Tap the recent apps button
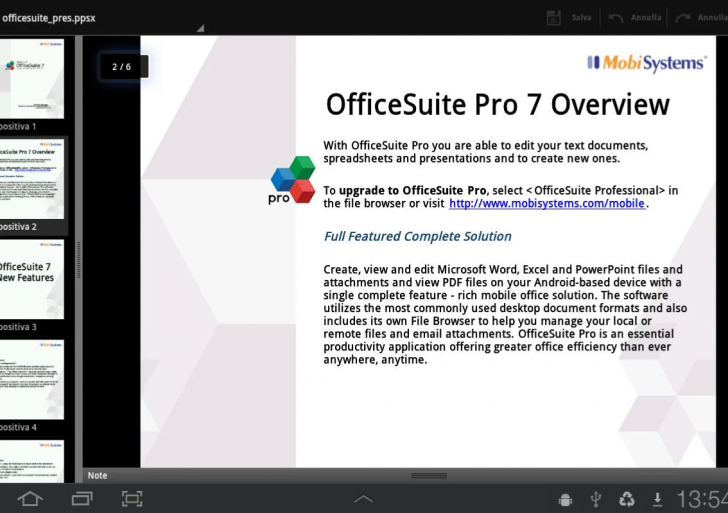This screenshot has width=728, height=513. [x=82, y=499]
